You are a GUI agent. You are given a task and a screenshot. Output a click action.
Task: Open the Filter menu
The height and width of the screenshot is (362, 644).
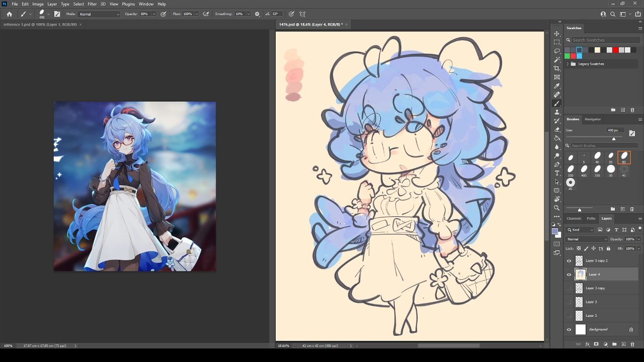pos(92,4)
